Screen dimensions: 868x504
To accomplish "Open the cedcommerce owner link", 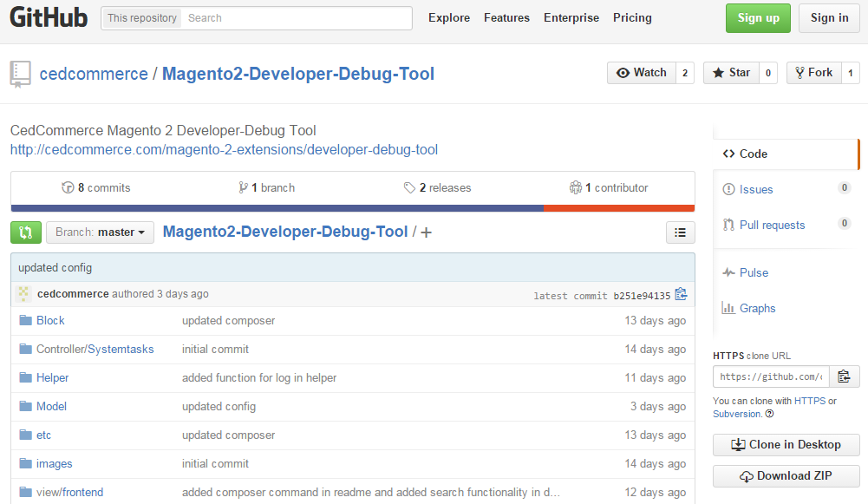I will 94,74.
